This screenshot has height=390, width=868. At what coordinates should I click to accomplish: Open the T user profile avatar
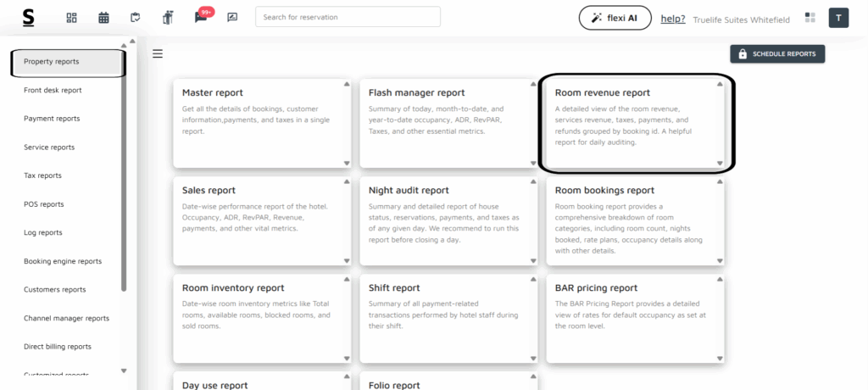838,18
